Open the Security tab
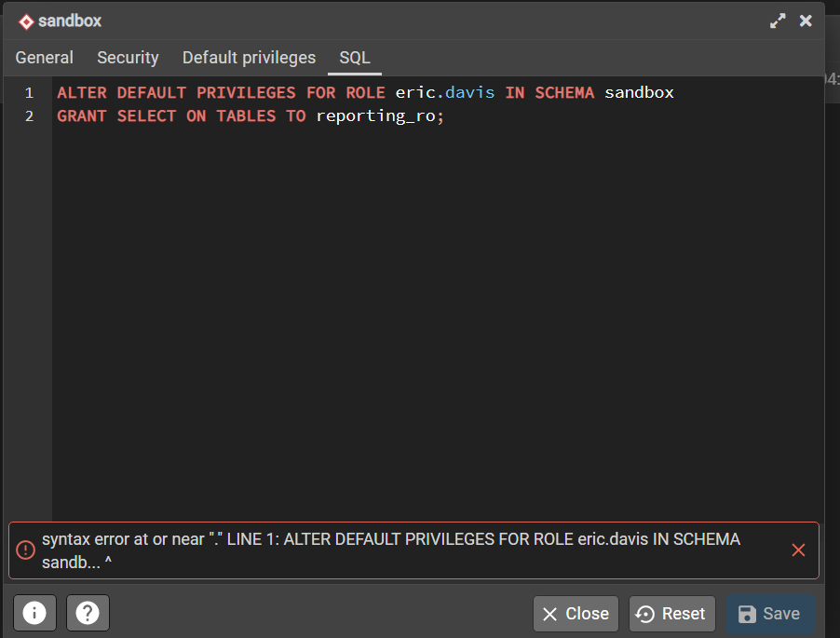This screenshot has height=638, width=840. [128, 58]
